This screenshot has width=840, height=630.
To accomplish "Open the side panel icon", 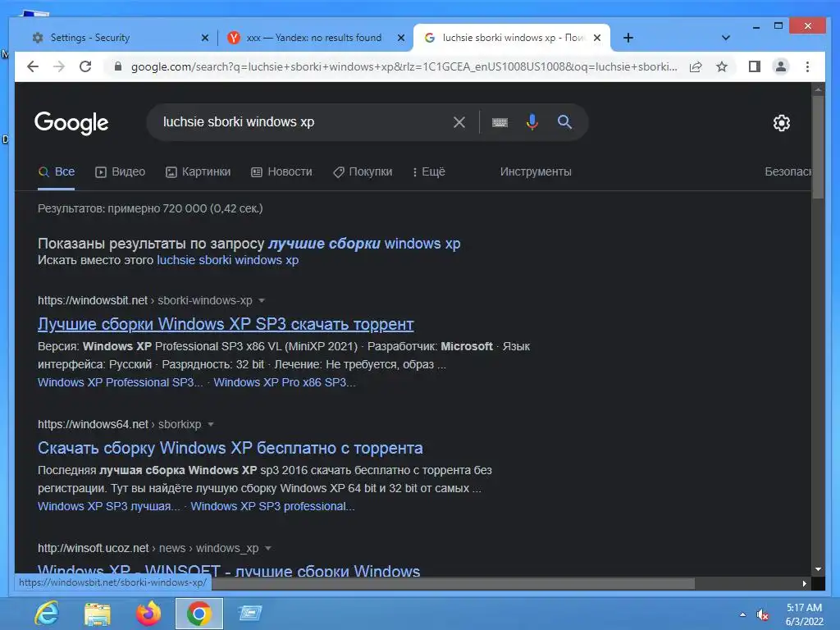I will click(755, 66).
